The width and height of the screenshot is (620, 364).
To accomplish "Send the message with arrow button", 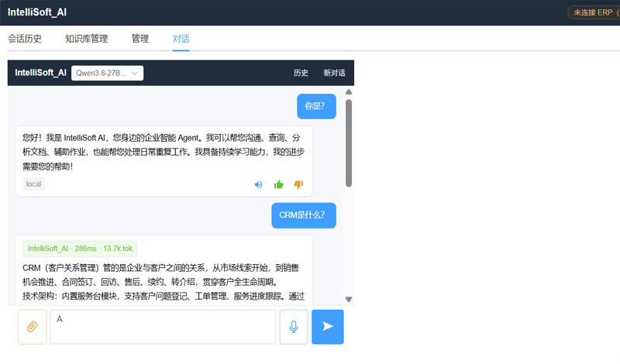I will pyautogui.click(x=327, y=327).
